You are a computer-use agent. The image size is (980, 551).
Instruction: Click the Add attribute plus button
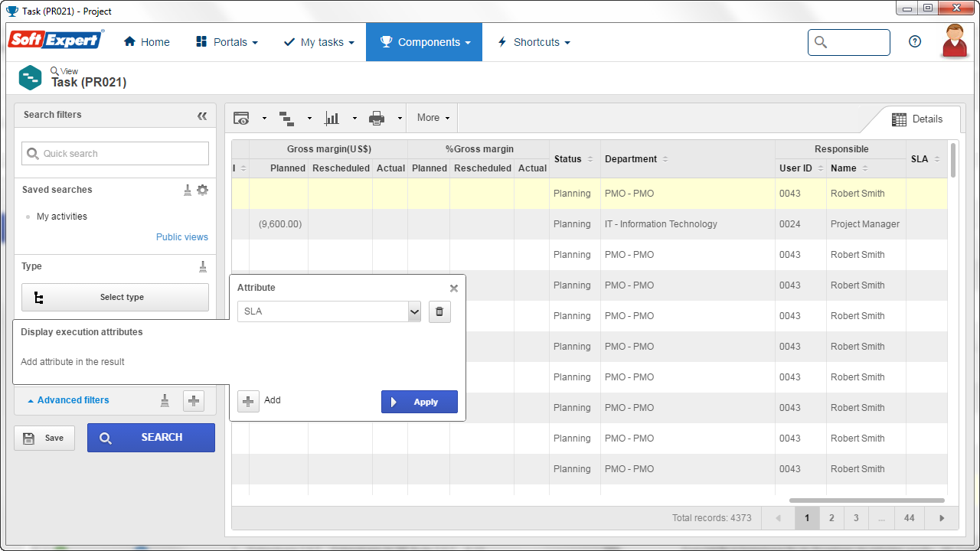tap(248, 401)
